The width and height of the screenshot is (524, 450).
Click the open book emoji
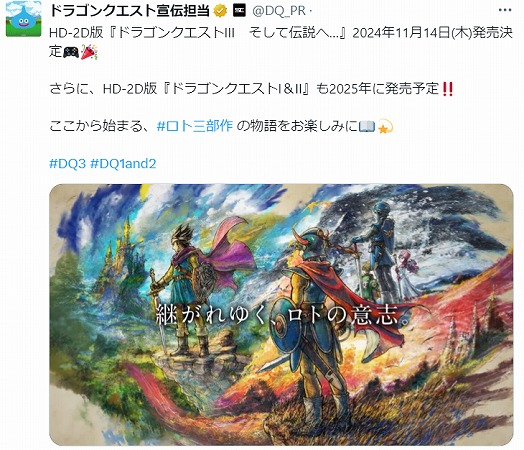[367, 127]
